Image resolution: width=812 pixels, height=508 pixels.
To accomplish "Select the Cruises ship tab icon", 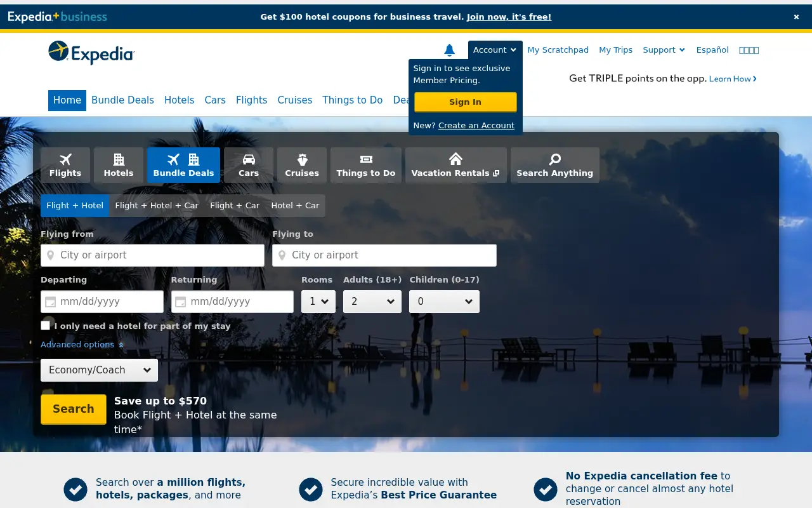I will coord(302,159).
